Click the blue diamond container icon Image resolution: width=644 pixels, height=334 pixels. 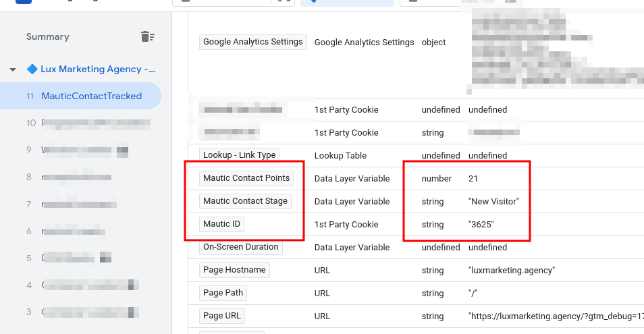click(32, 69)
